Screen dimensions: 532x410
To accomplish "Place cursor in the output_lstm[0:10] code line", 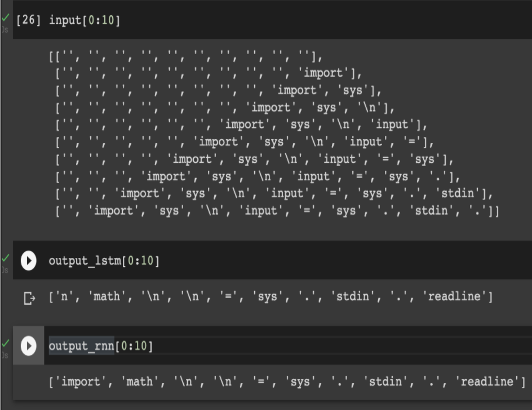I will pyautogui.click(x=104, y=261).
